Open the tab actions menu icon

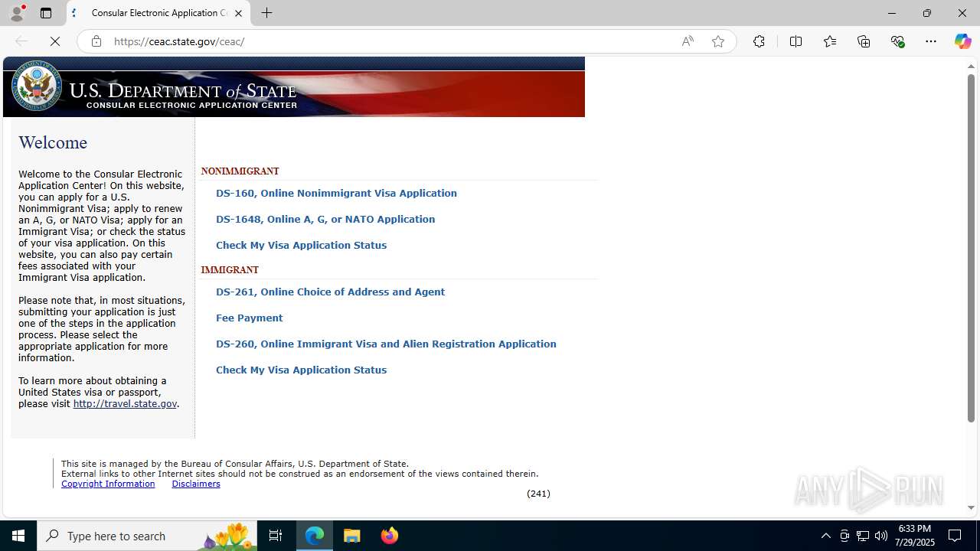point(46,13)
